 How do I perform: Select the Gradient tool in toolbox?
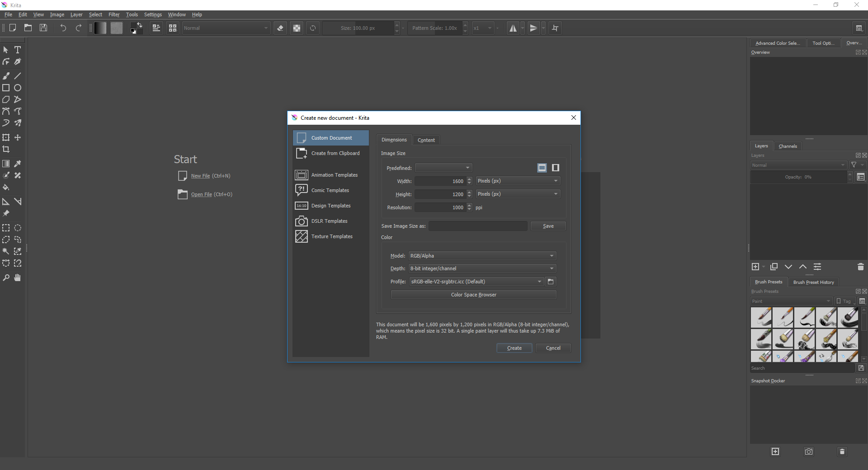(x=6, y=164)
